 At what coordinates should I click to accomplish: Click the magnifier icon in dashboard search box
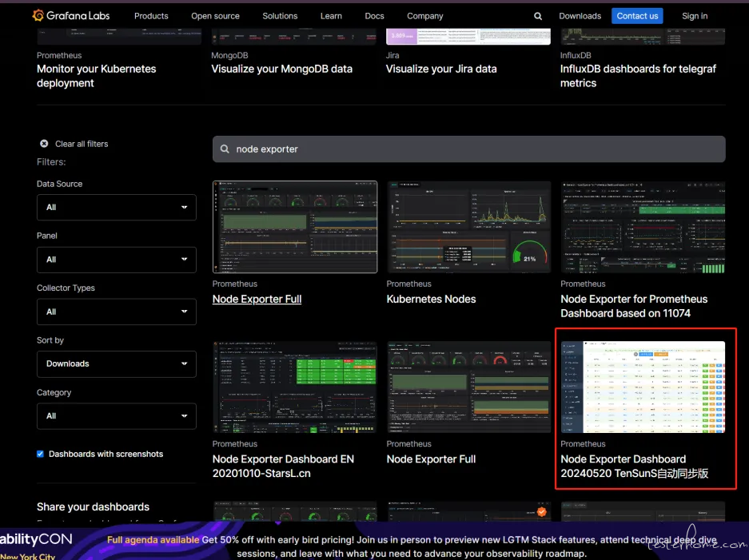click(225, 149)
